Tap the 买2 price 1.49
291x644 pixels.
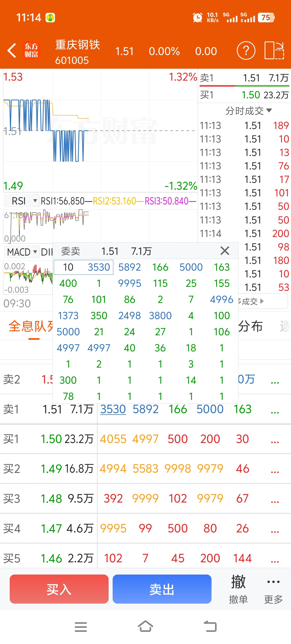(x=51, y=469)
